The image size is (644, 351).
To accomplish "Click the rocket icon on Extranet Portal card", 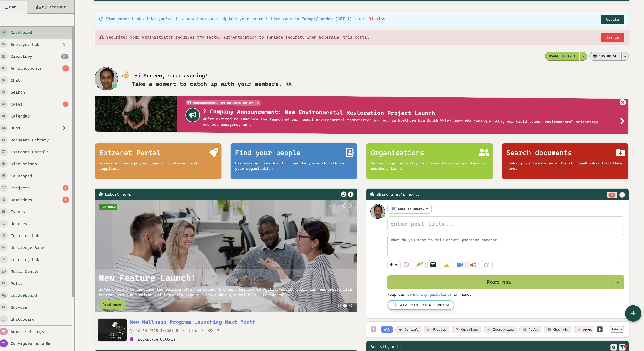I will (214, 152).
